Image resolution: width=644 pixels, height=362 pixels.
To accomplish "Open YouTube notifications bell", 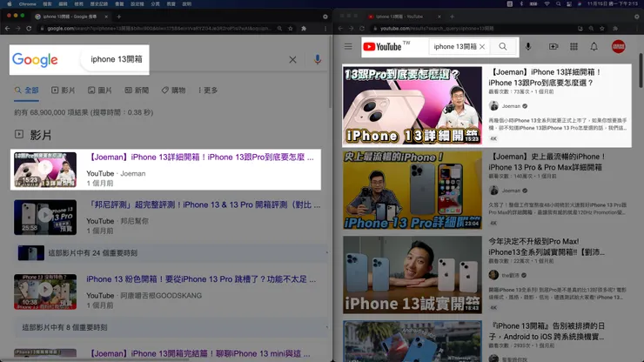I will coord(594,46).
